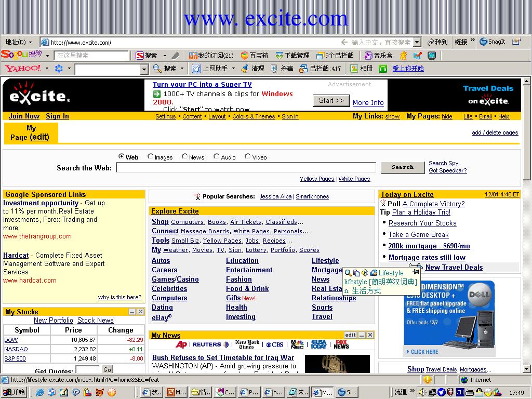Click the dictionary popup copy icon
532x399 pixels.
[356, 273]
